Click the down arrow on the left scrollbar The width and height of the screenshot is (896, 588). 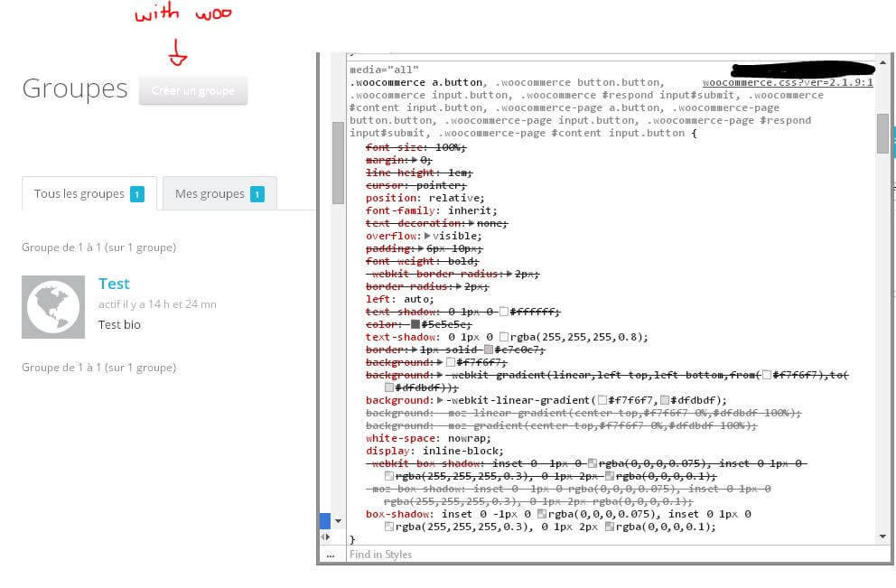338,521
